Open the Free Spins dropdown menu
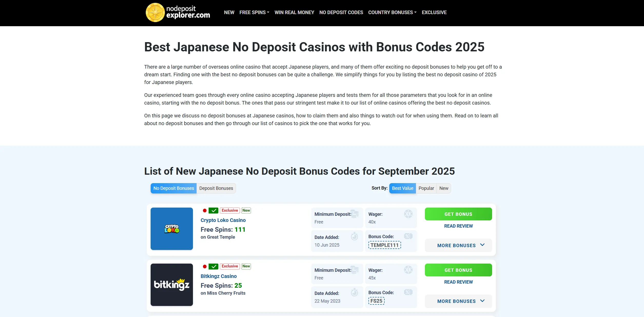644x317 pixels. point(254,12)
